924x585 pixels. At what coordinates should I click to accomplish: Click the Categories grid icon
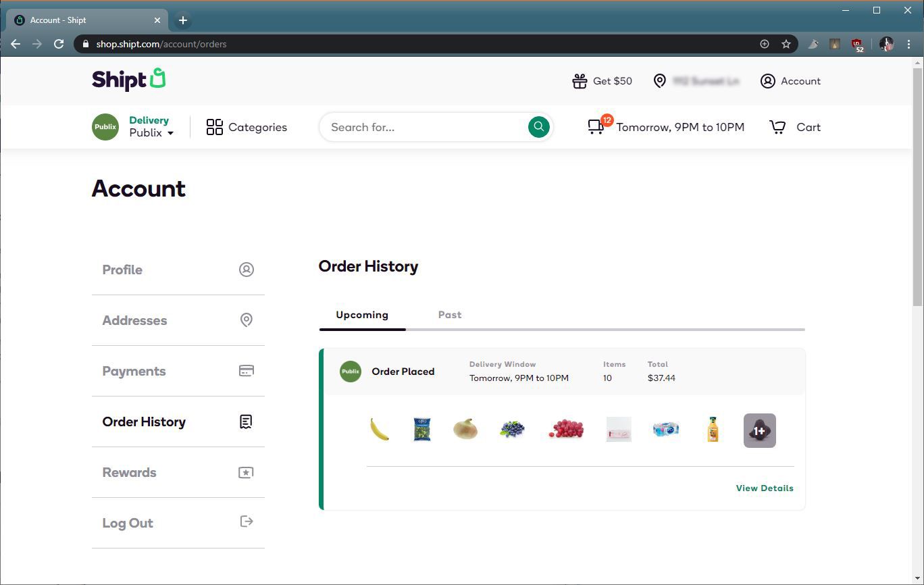(215, 127)
